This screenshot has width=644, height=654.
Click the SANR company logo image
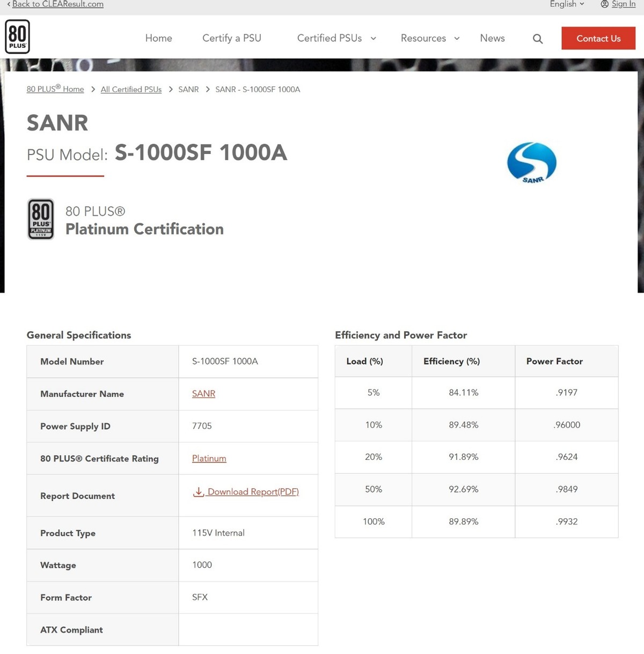pos(532,163)
